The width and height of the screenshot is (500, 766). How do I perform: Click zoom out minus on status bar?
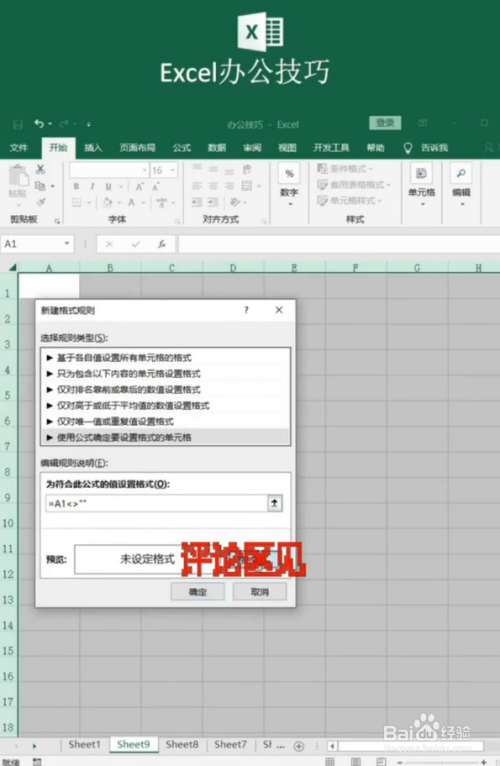tap(400, 762)
